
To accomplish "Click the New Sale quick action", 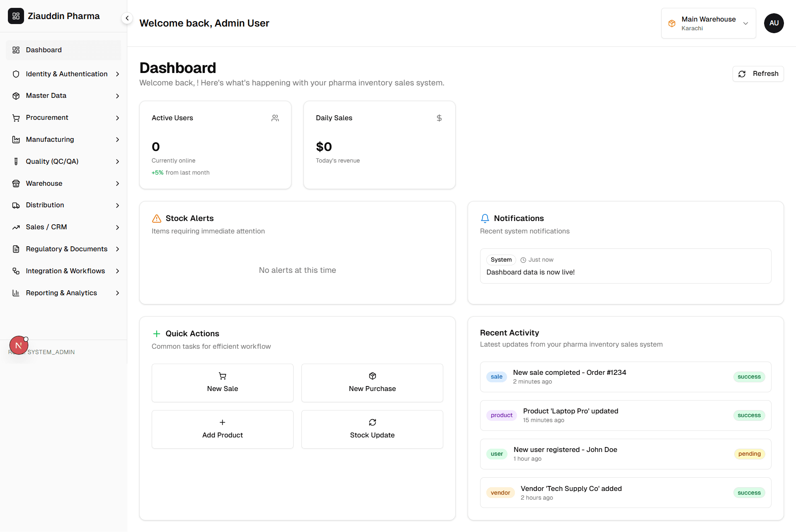I will [x=223, y=383].
